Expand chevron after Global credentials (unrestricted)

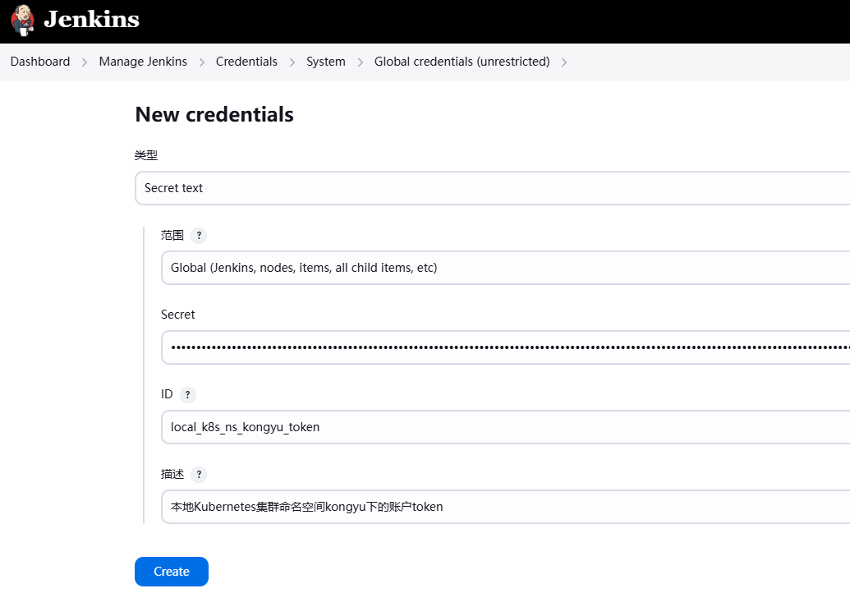click(x=564, y=62)
